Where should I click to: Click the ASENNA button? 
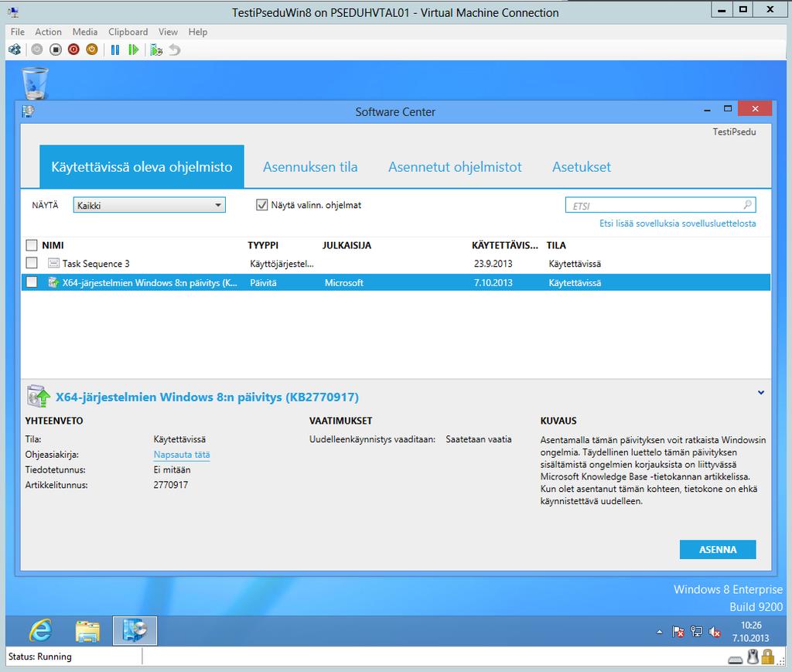[x=718, y=549]
